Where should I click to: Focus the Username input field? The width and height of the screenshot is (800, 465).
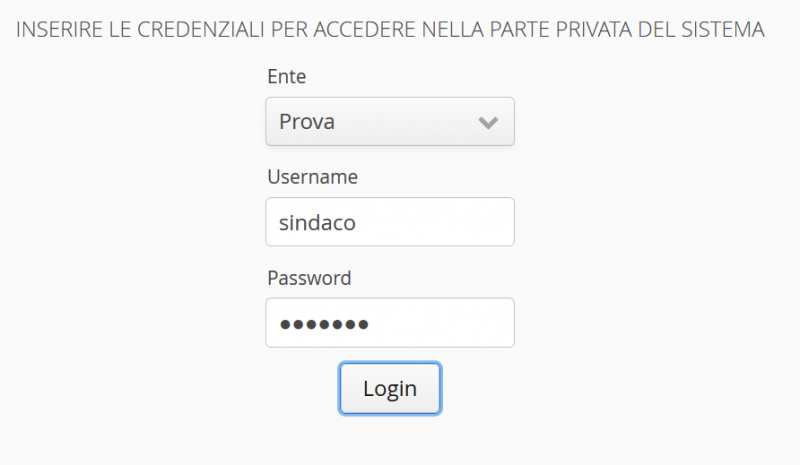(390, 222)
